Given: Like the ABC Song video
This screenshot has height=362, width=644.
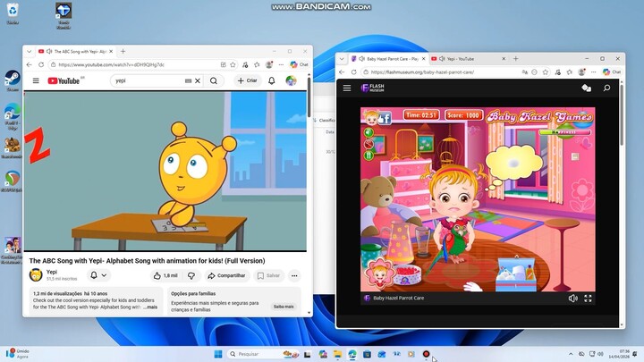Looking at the screenshot, I should coord(165,275).
